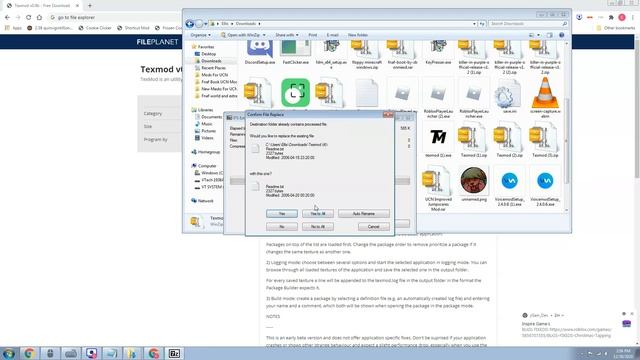Click Explorer Back navigation arrow
Image resolution: width=640 pixels, height=360 pixels.
(x=189, y=24)
